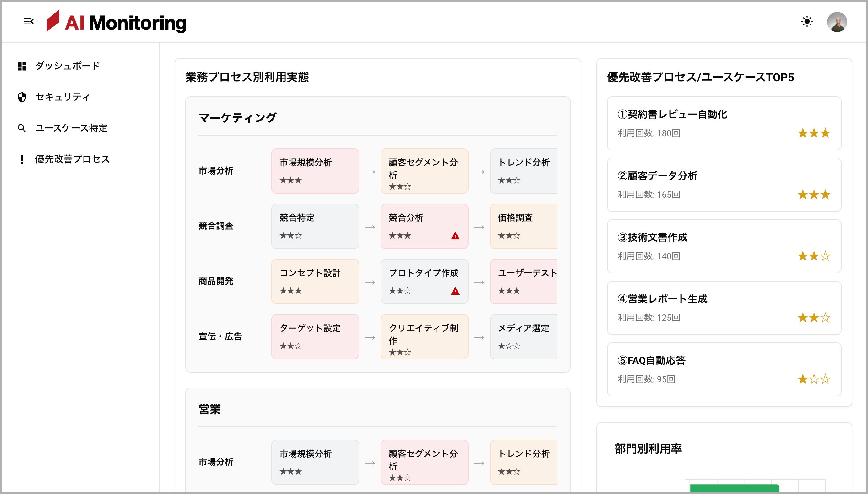Open the user avatar profile menu

click(837, 22)
